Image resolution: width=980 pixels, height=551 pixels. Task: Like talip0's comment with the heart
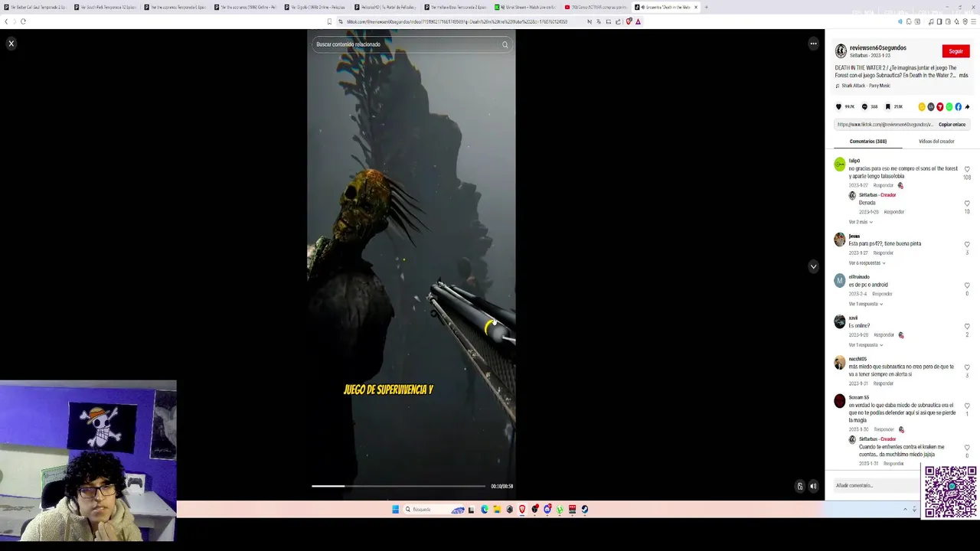pyautogui.click(x=967, y=169)
